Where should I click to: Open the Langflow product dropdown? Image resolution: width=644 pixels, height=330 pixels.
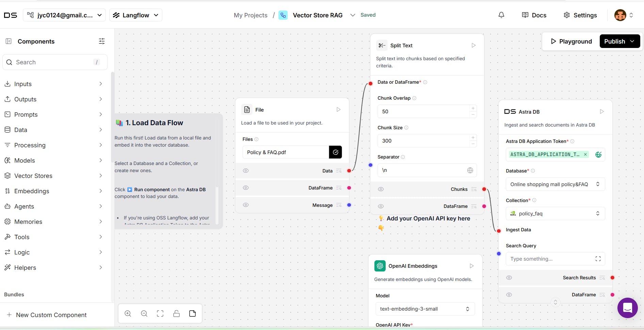135,15
